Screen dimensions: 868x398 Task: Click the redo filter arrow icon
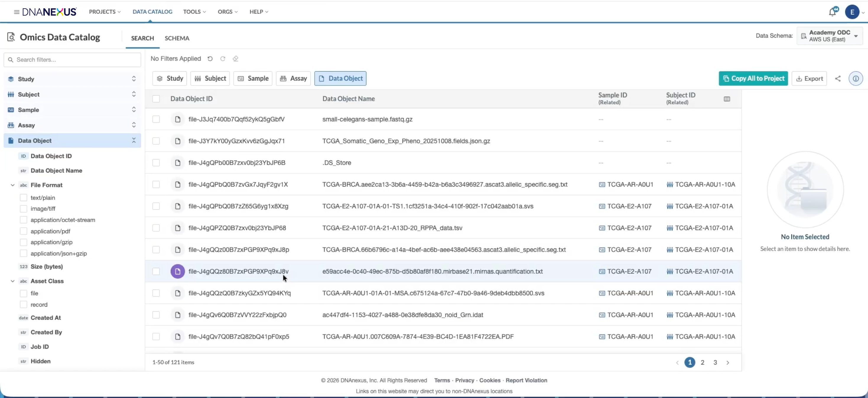pyautogui.click(x=223, y=59)
